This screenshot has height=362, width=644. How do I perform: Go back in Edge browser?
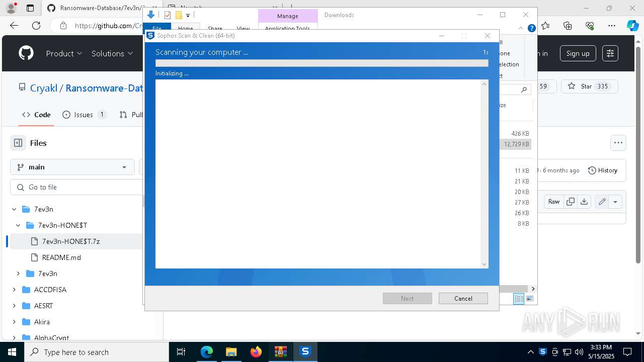14,26
